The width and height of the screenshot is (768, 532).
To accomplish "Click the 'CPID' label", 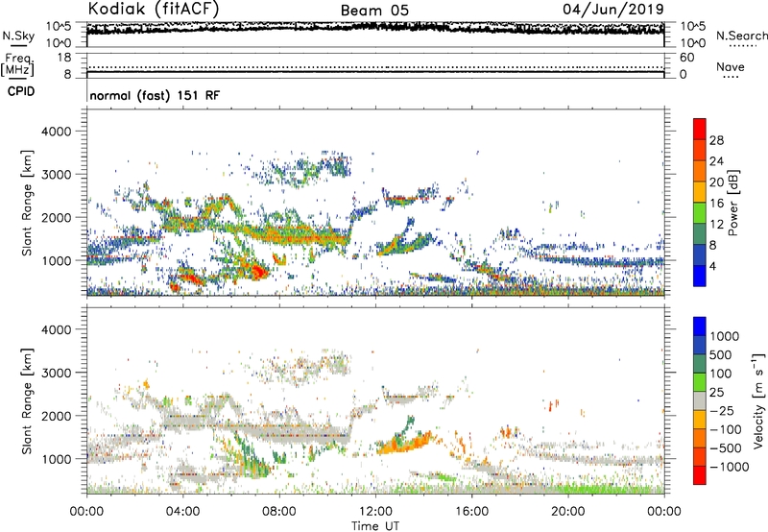I will (x=20, y=91).
